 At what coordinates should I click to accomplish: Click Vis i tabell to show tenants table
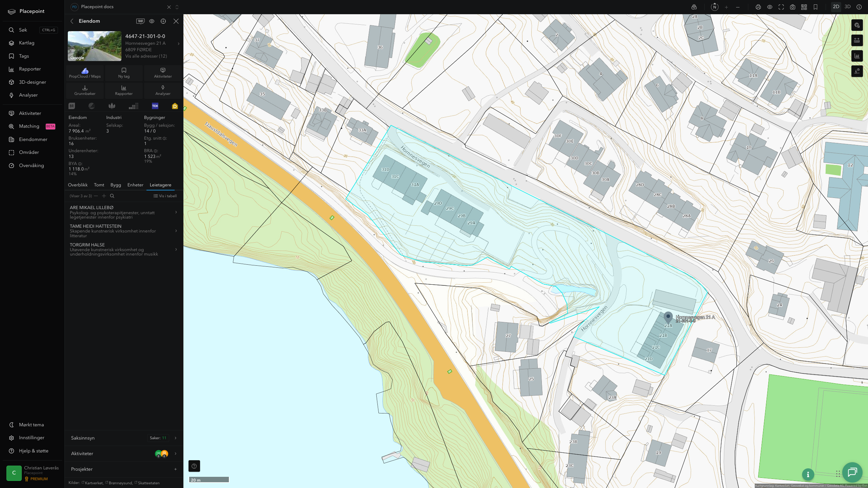pyautogui.click(x=165, y=196)
